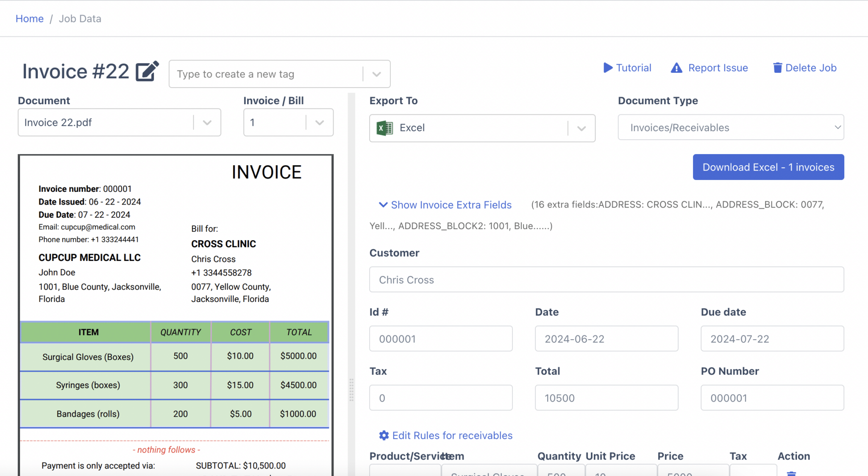Expand the tag creation dropdown arrow
This screenshot has height=476, width=868.
point(376,74)
